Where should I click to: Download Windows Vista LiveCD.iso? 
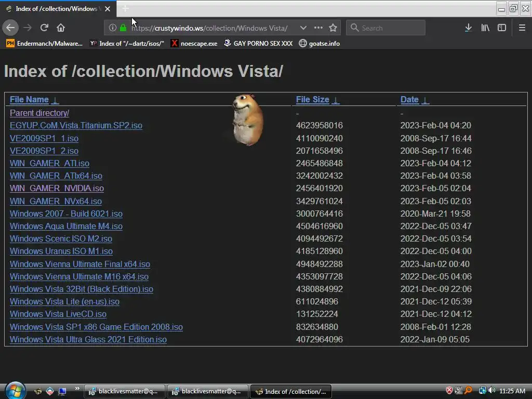pyautogui.click(x=58, y=314)
